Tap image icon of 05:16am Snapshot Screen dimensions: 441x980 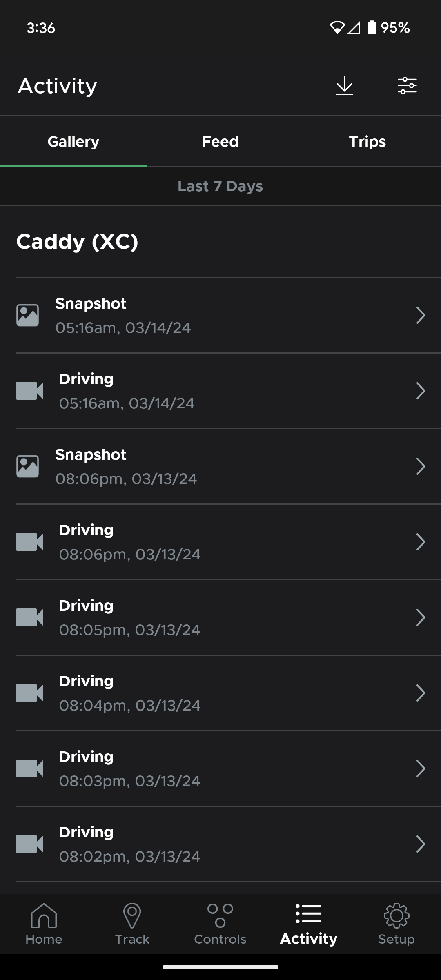(28, 315)
